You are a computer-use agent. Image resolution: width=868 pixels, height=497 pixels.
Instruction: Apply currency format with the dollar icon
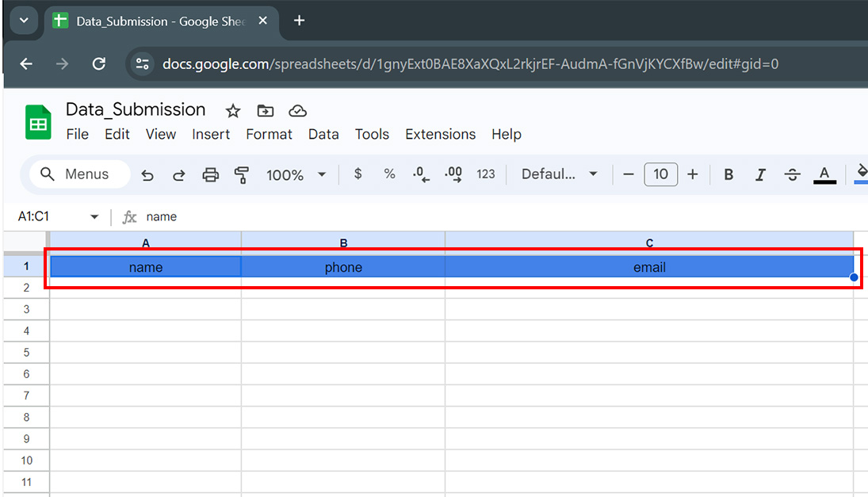357,174
